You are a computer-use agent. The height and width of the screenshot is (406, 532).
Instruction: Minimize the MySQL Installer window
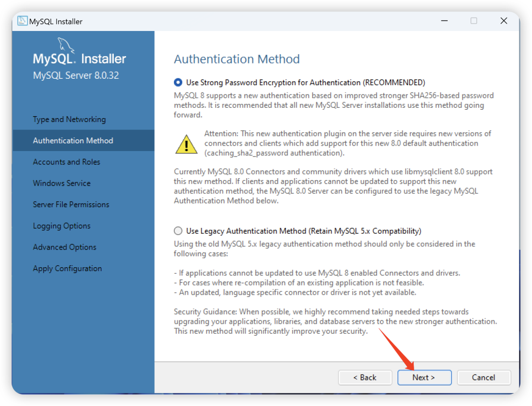444,21
